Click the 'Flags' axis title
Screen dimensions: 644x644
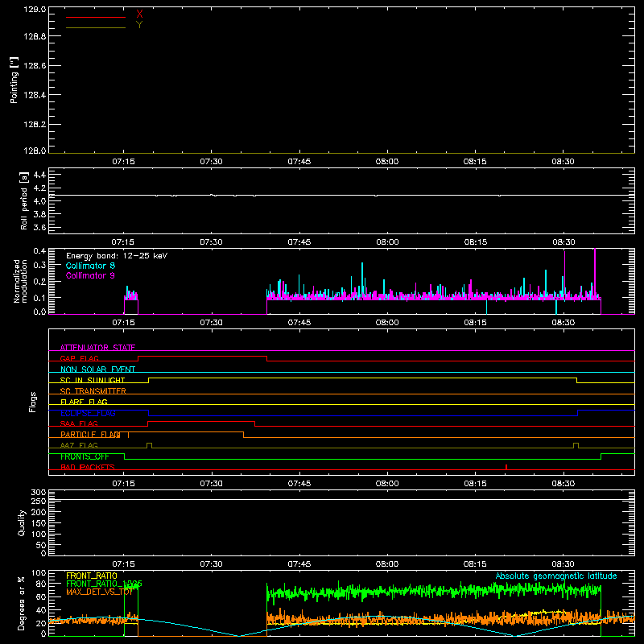(33, 402)
